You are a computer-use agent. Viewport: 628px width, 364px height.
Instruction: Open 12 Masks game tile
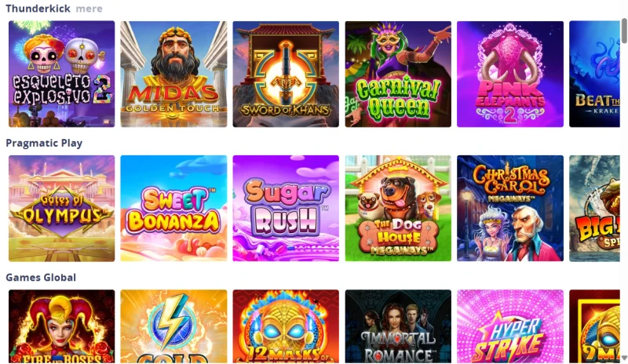pos(286,326)
